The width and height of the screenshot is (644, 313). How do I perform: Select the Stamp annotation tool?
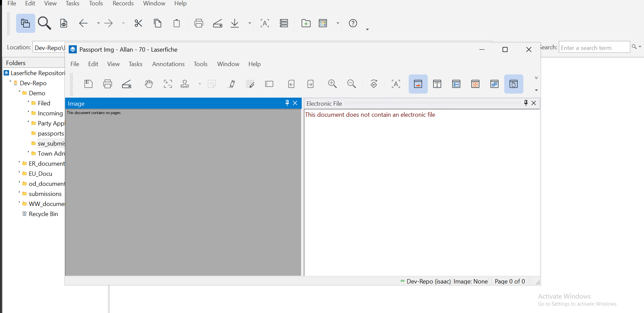click(185, 84)
